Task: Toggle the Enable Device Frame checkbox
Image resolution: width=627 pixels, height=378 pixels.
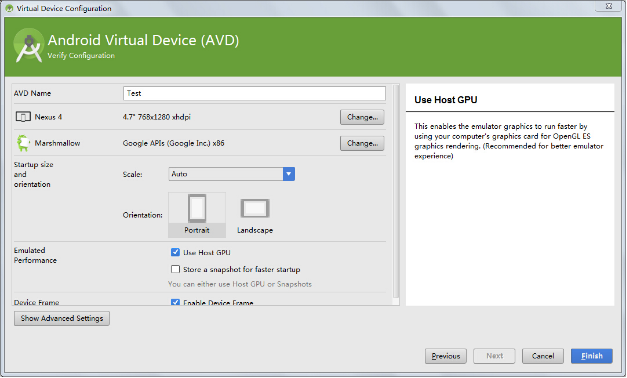Action: click(175, 302)
